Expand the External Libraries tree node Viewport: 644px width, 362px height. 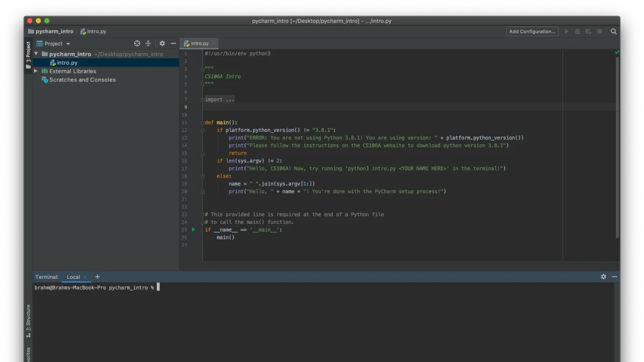tap(36, 71)
